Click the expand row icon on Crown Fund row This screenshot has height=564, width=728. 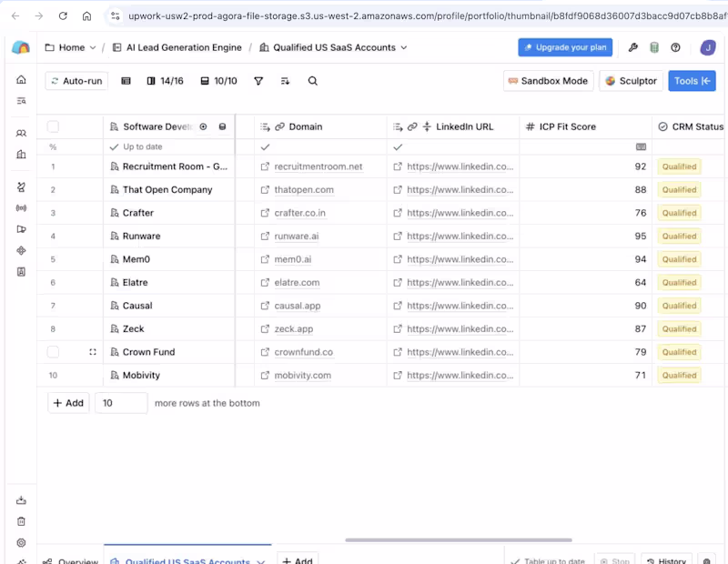click(93, 352)
